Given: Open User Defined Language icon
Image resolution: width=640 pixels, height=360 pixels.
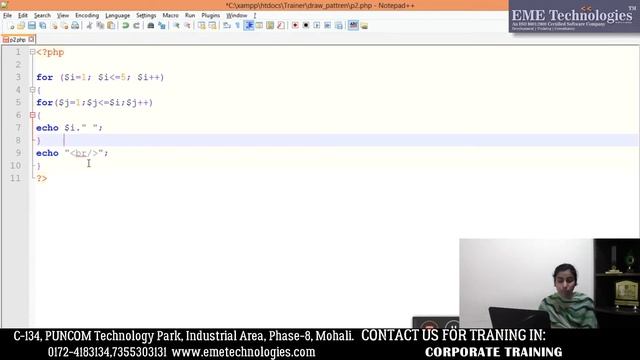Looking at the screenshot, I should pos(259,26).
